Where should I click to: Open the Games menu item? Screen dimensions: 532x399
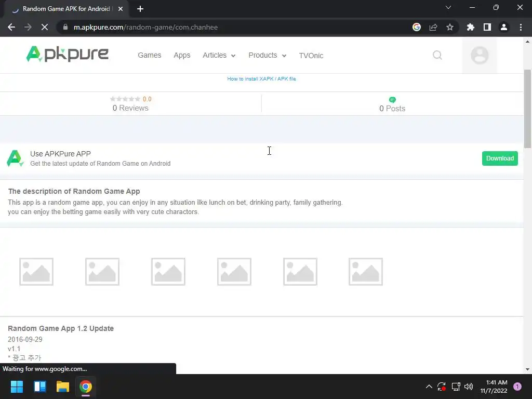coord(149,55)
